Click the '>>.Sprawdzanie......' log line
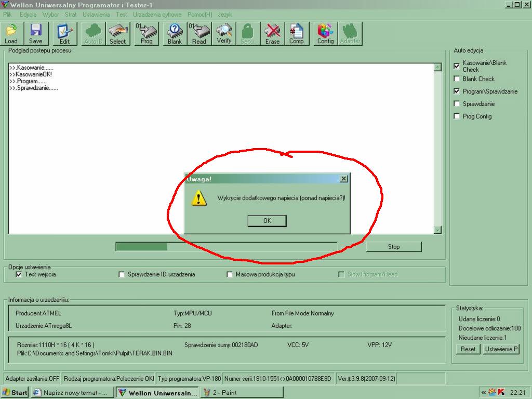532x399 pixels. click(34, 88)
